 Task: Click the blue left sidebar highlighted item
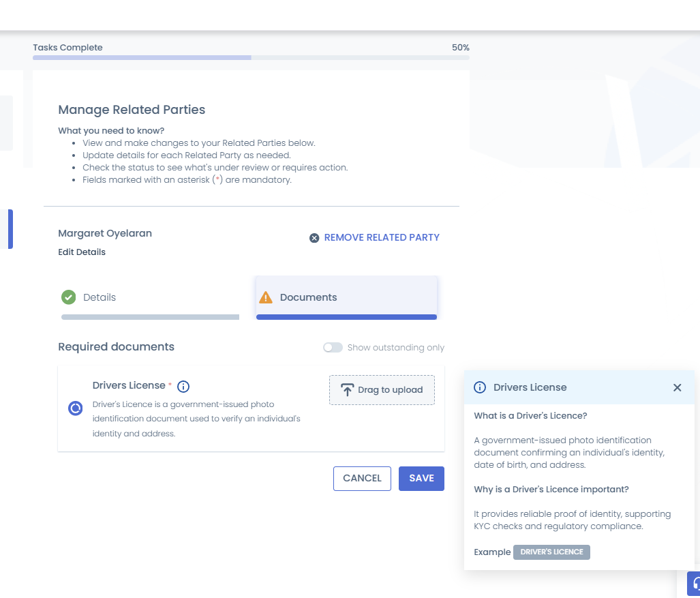click(x=10, y=229)
